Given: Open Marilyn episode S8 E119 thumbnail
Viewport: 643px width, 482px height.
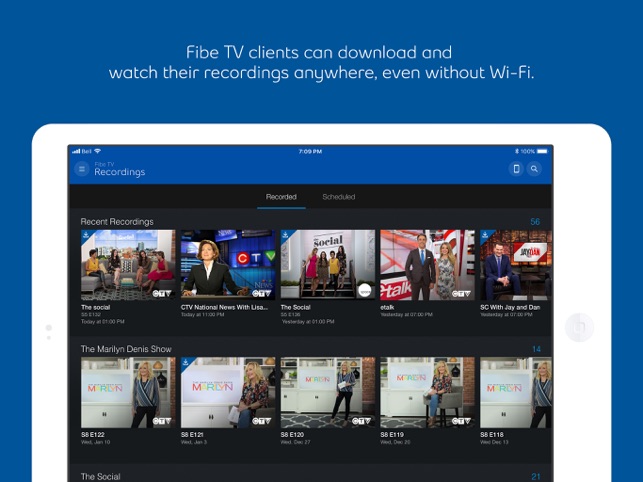Looking at the screenshot, I should pyautogui.click(x=427, y=392).
